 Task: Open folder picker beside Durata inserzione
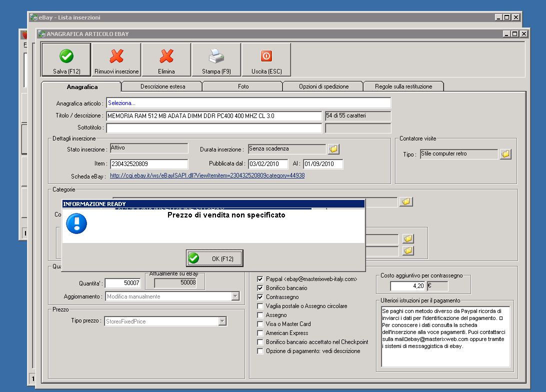coord(333,149)
